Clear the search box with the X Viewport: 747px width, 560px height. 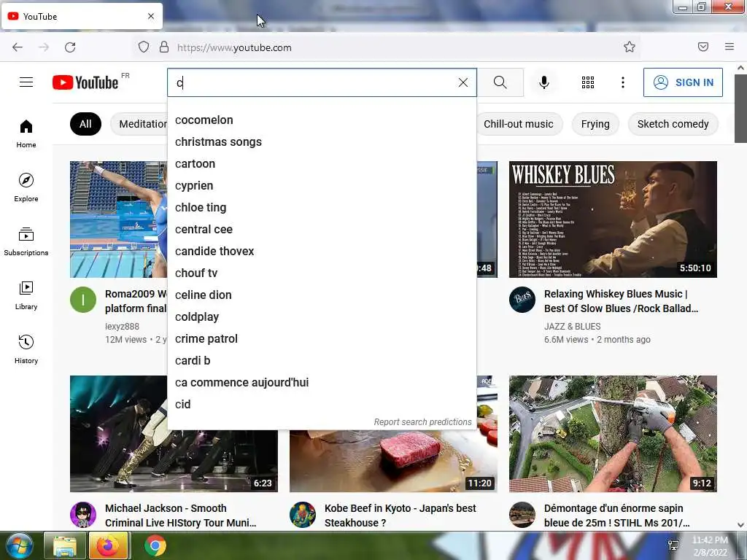pos(462,82)
